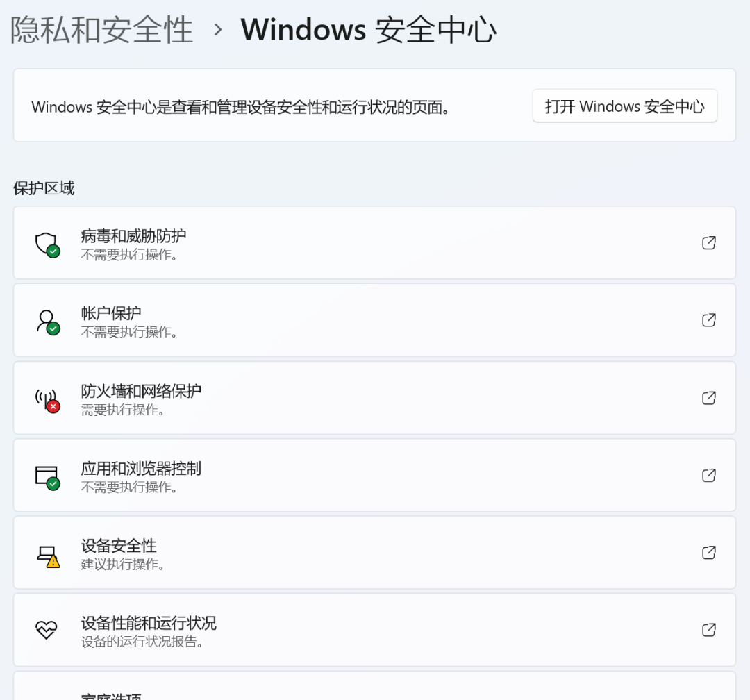Click the breadcrumb chevron before Windows 安全中心
Image resolution: width=750 pixels, height=700 pixels.
coord(218,30)
